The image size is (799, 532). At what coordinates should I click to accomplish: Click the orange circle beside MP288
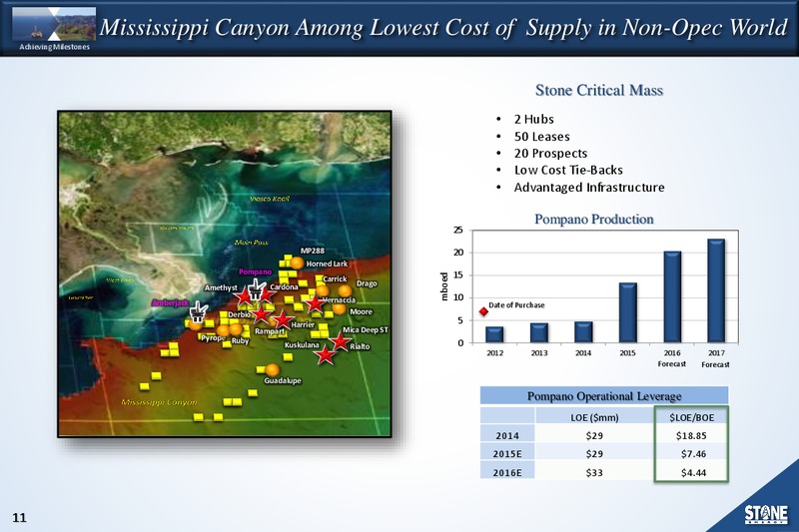(x=297, y=264)
